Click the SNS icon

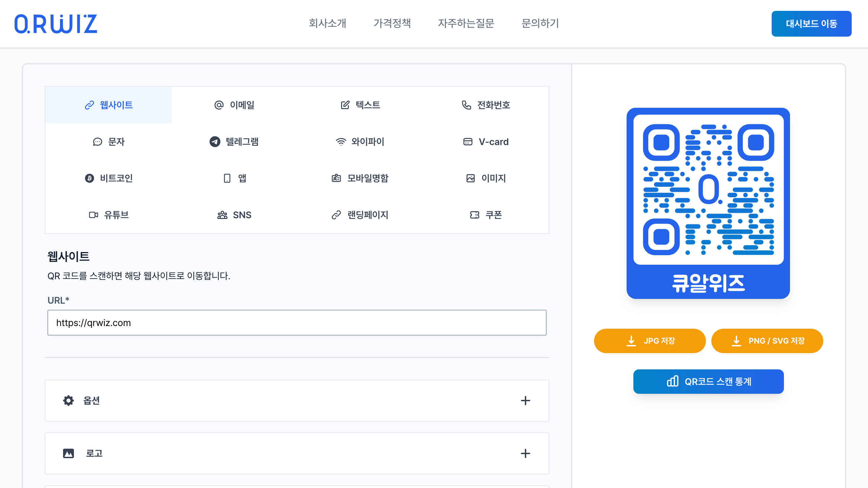pos(223,215)
